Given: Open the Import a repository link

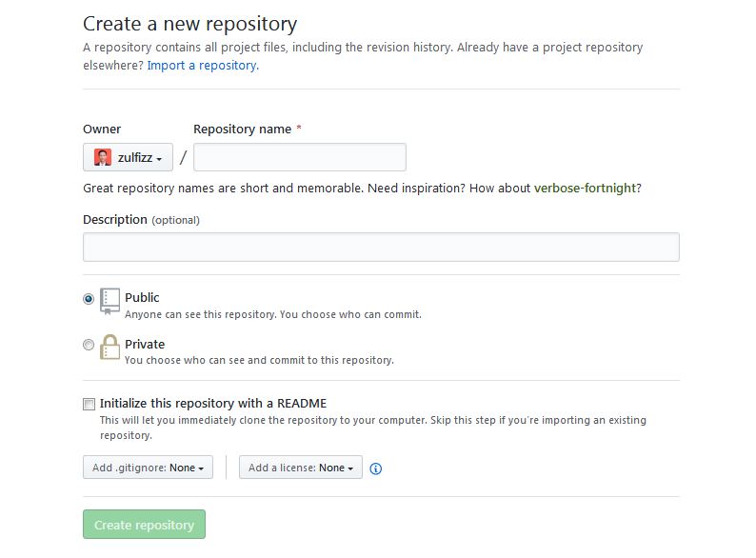Looking at the screenshot, I should (x=202, y=66).
